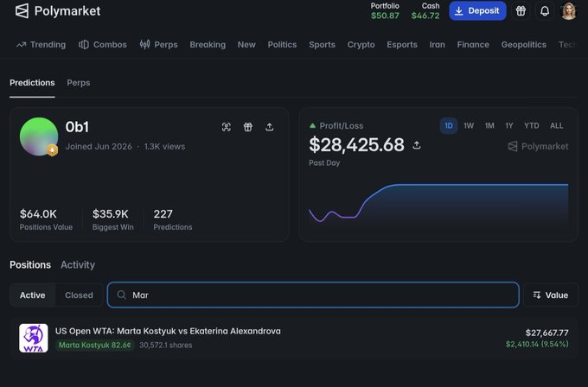Switch to the Perps profile tab

click(x=79, y=83)
